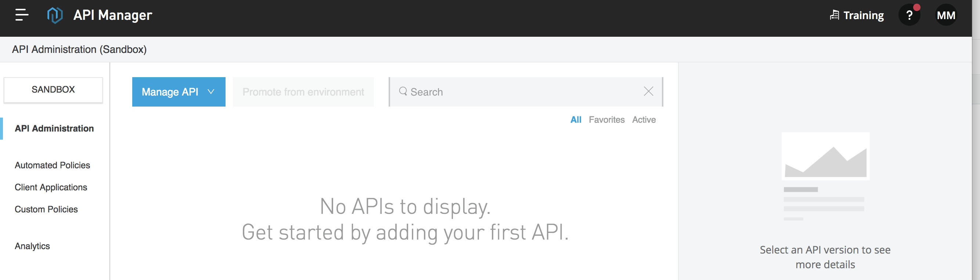Open Custom Policies page
980x280 pixels.
(x=46, y=209)
